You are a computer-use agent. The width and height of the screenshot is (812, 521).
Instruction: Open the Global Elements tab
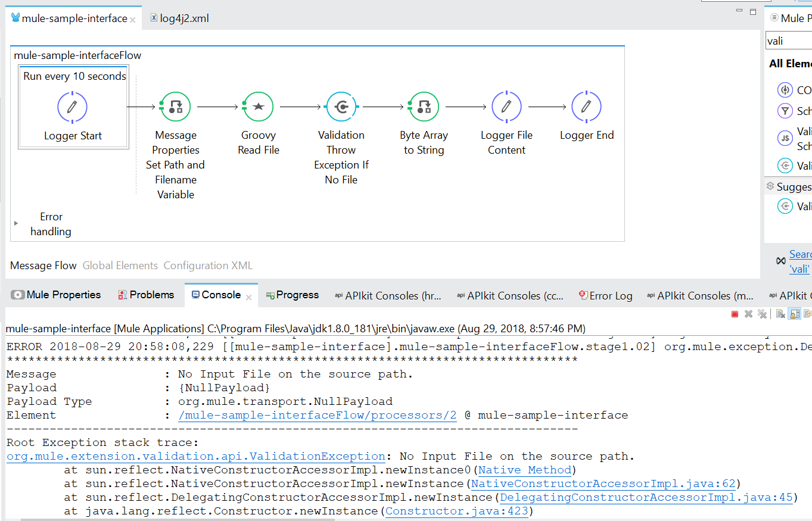click(x=120, y=266)
